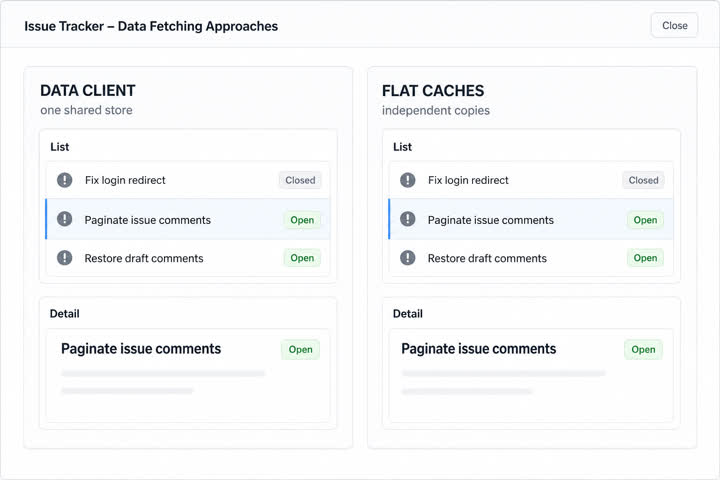Toggle Closed status badge in Flat Caches list
This screenshot has height=480, width=720.
pyautogui.click(x=643, y=180)
